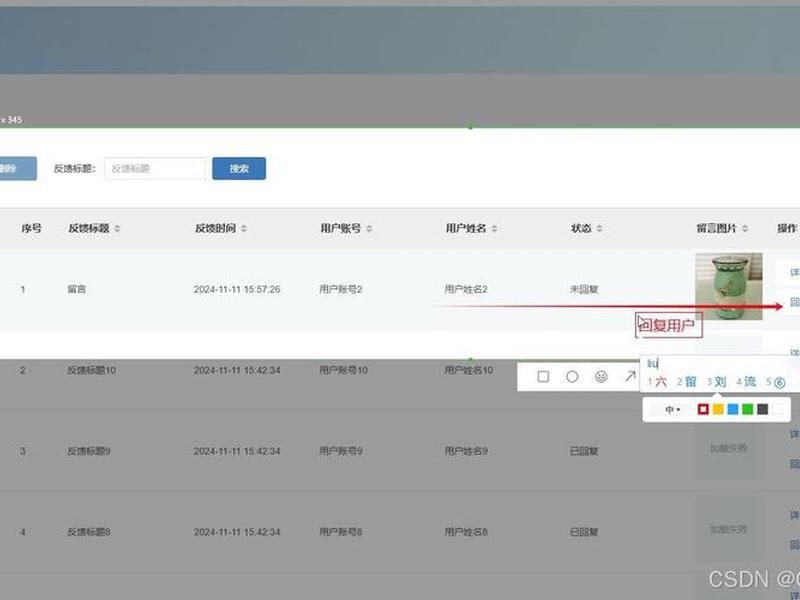Select the 反馈标题8 cell
This screenshot has height=600, width=800.
89,532
